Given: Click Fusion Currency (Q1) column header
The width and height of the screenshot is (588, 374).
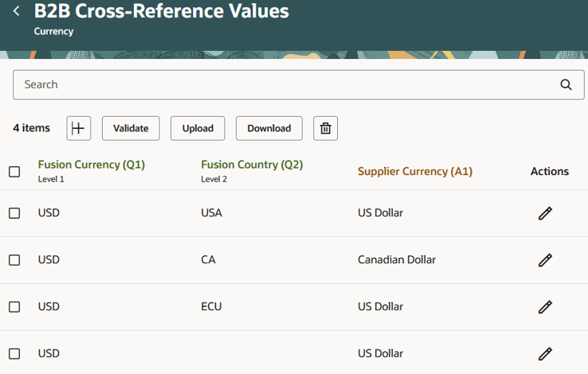Looking at the screenshot, I should (x=92, y=166).
